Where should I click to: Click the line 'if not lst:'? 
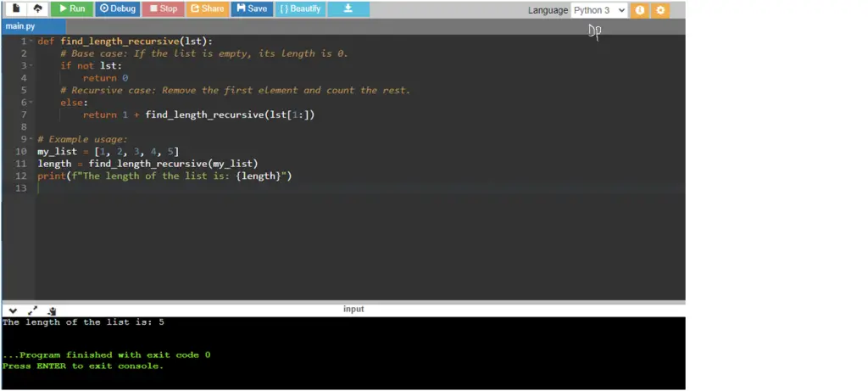(x=92, y=66)
